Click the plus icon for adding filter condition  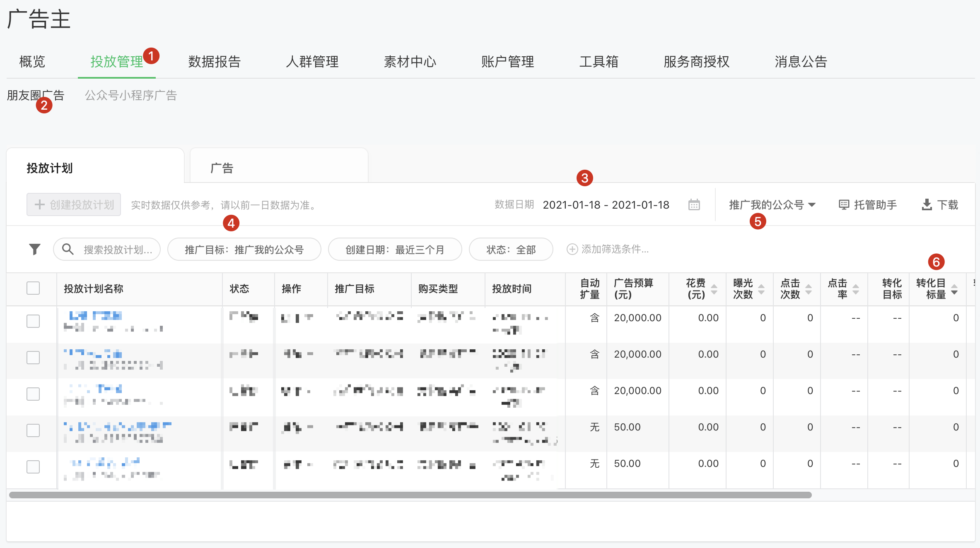click(572, 249)
